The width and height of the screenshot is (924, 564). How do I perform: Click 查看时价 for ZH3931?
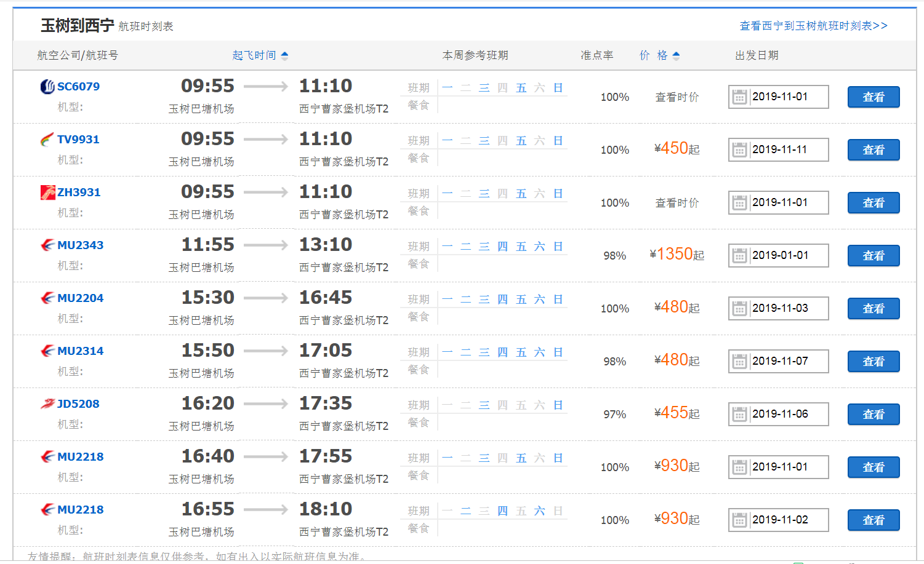[x=677, y=203]
